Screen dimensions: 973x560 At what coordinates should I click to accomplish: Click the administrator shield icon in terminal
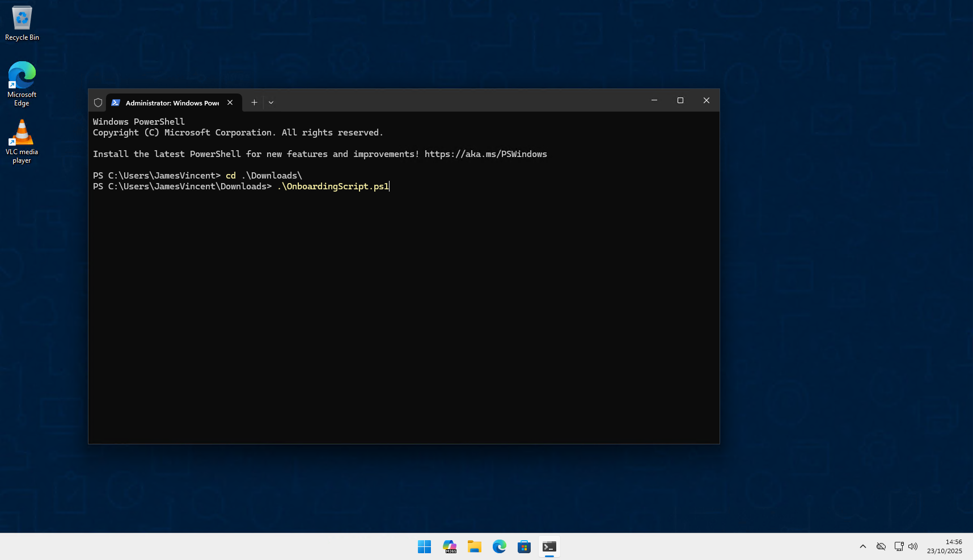click(98, 103)
